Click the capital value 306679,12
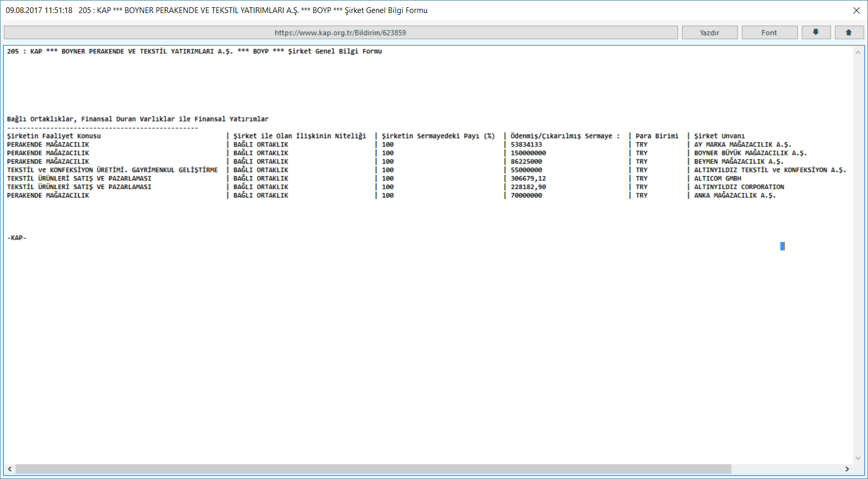 click(528, 178)
